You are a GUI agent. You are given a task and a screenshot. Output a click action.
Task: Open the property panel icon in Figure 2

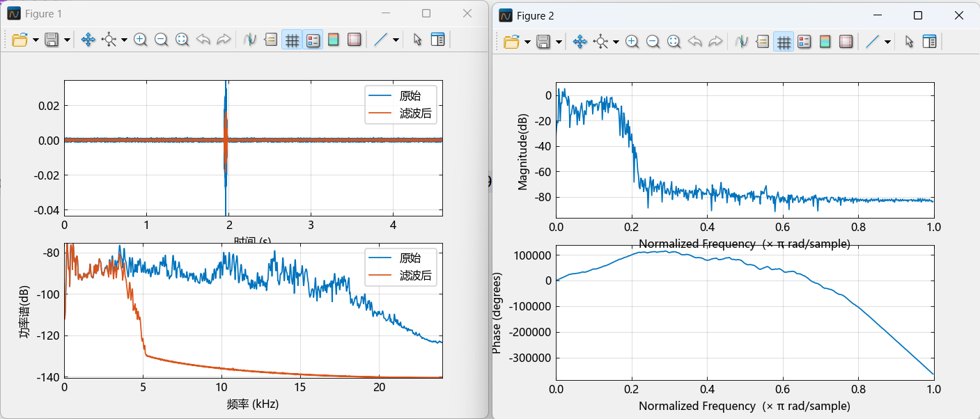(929, 42)
